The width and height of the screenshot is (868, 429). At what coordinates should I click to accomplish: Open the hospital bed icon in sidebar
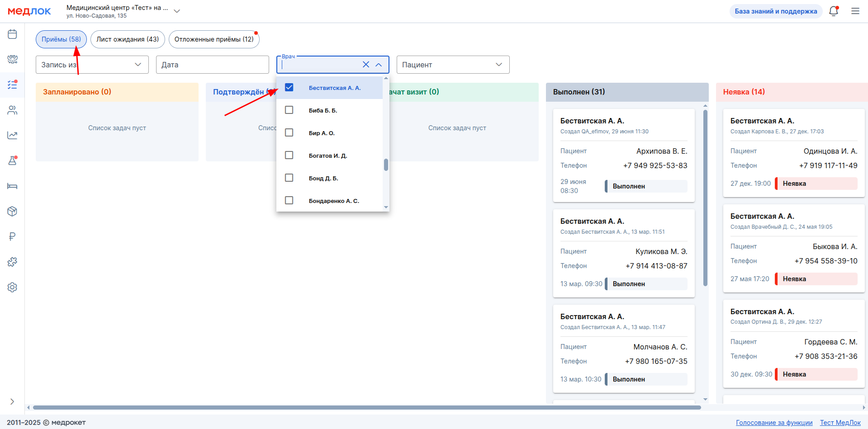(12, 186)
